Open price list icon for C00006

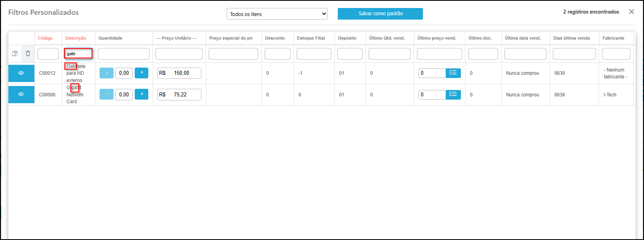coord(453,94)
